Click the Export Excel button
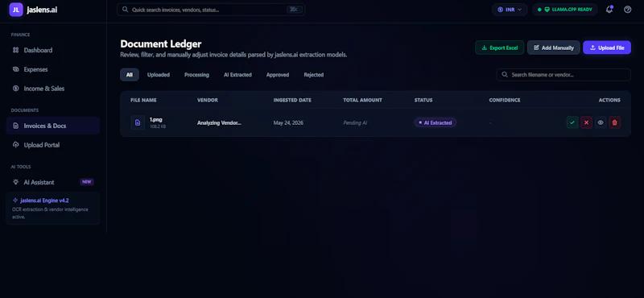The height and width of the screenshot is (298, 644). (x=499, y=48)
